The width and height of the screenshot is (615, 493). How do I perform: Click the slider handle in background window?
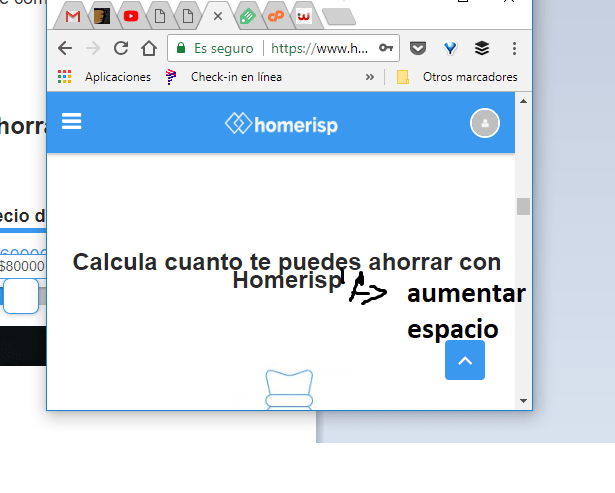coord(21,296)
